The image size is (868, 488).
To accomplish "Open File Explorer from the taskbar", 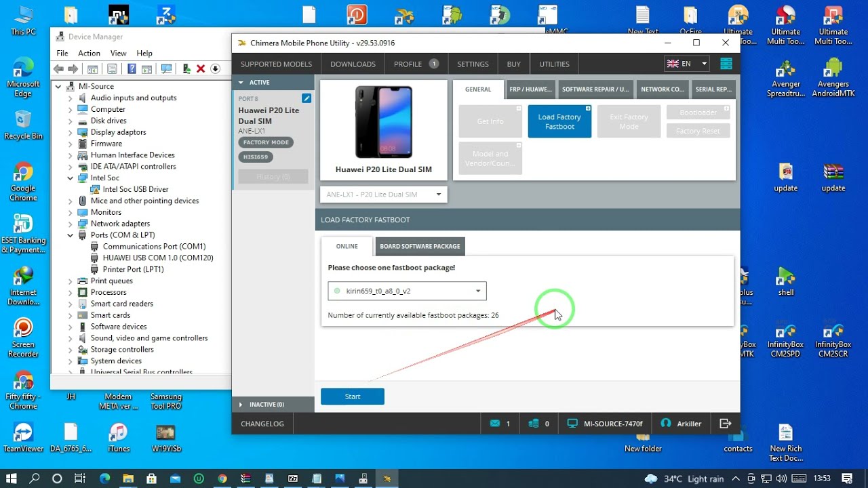I will coord(127,479).
